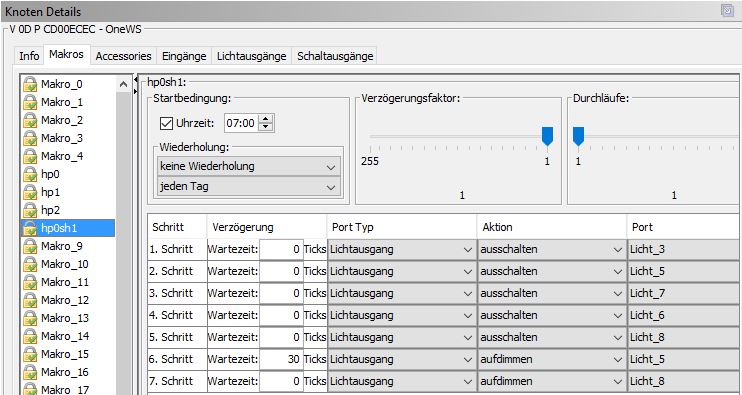Open the Lichtausgänge tab
The height and width of the screenshot is (395, 742).
pyautogui.click(x=252, y=56)
